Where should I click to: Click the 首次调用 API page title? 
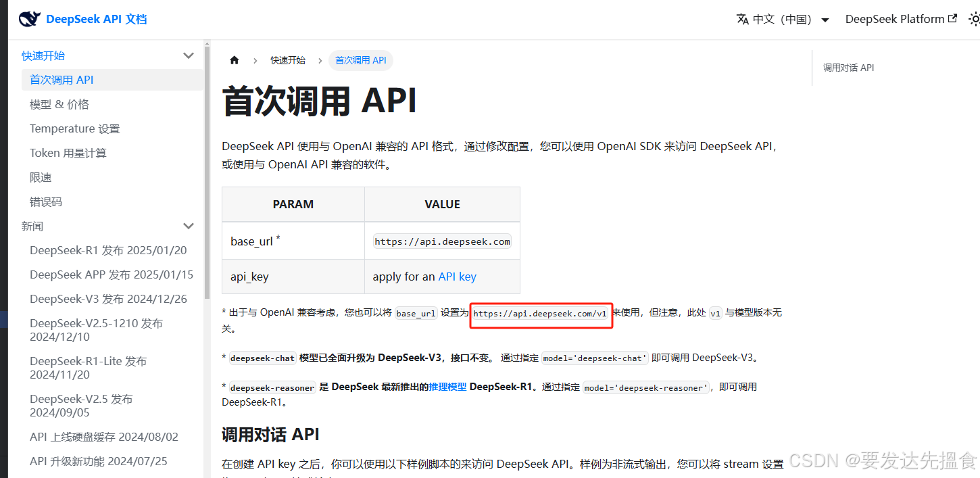[x=319, y=101]
